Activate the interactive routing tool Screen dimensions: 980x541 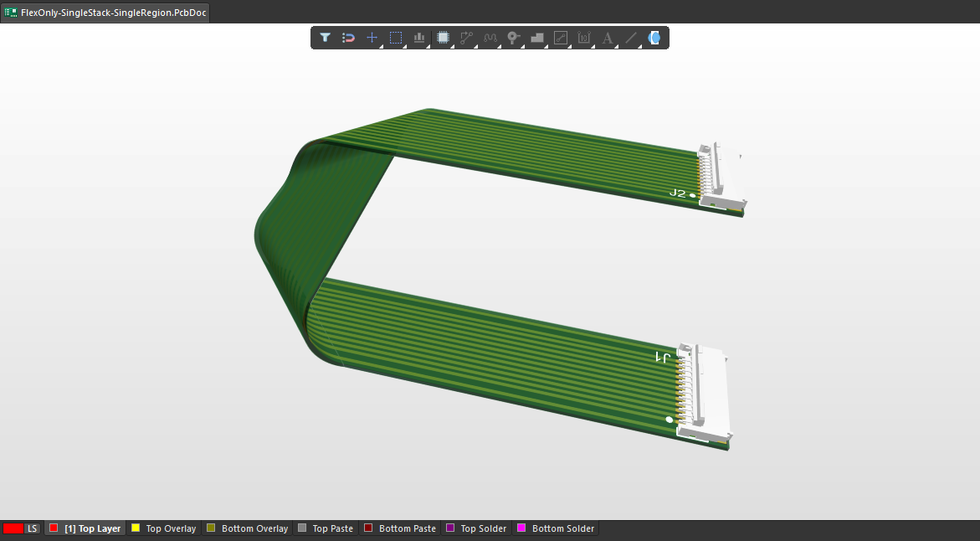click(467, 38)
